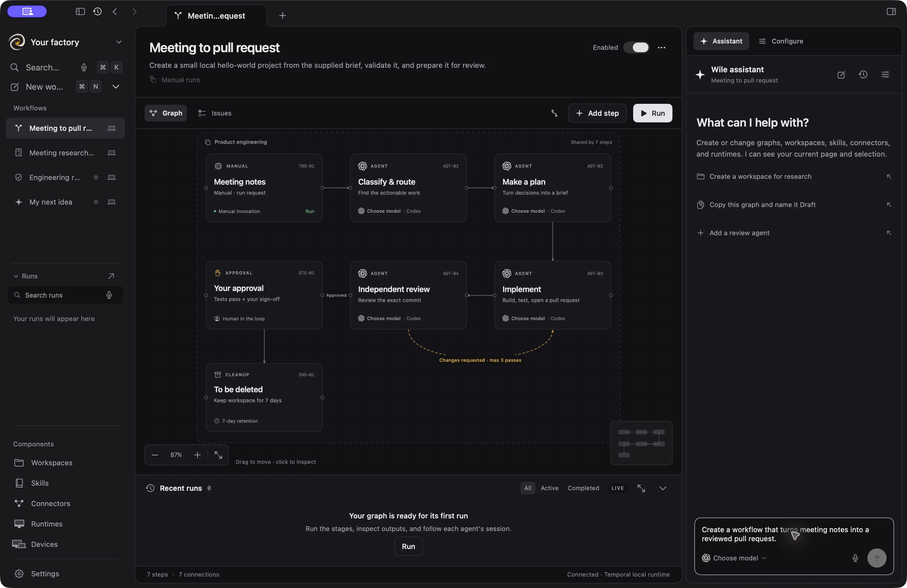Open the Runs page via the arrow icon
The width and height of the screenshot is (907, 588).
[111, 276]
